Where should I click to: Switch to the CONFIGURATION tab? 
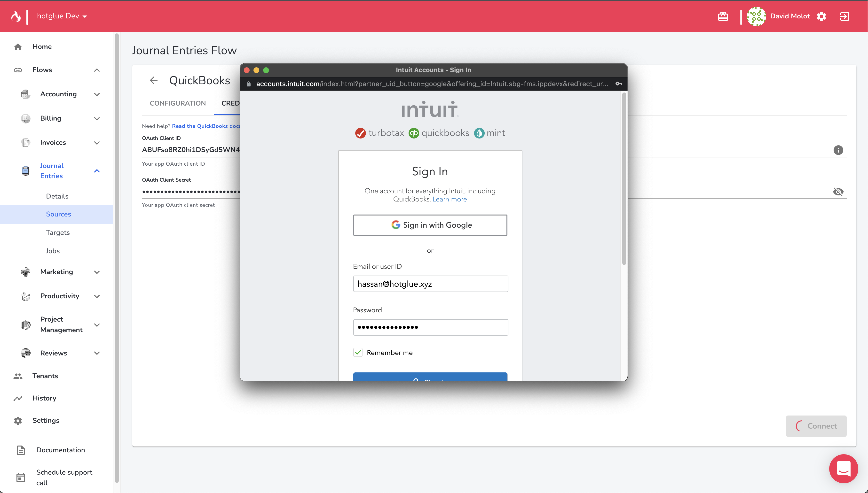(178, 103)
